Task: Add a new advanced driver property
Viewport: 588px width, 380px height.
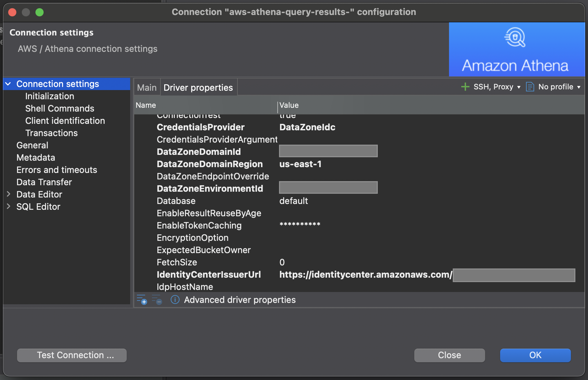Action: click(142, 300)
